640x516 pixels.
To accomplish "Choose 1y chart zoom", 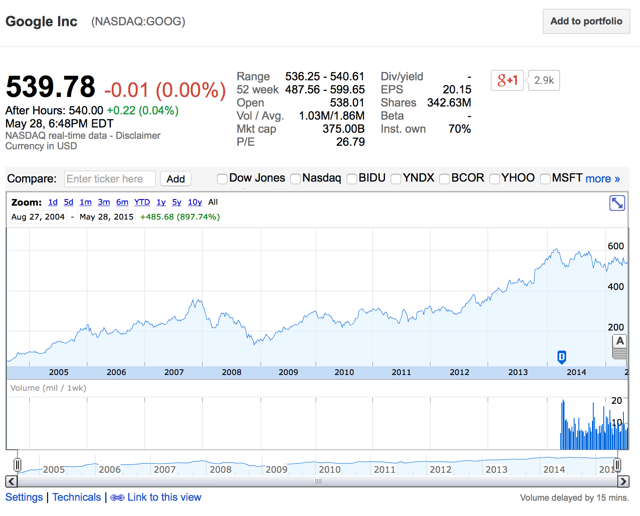I will tap(161, 202).
